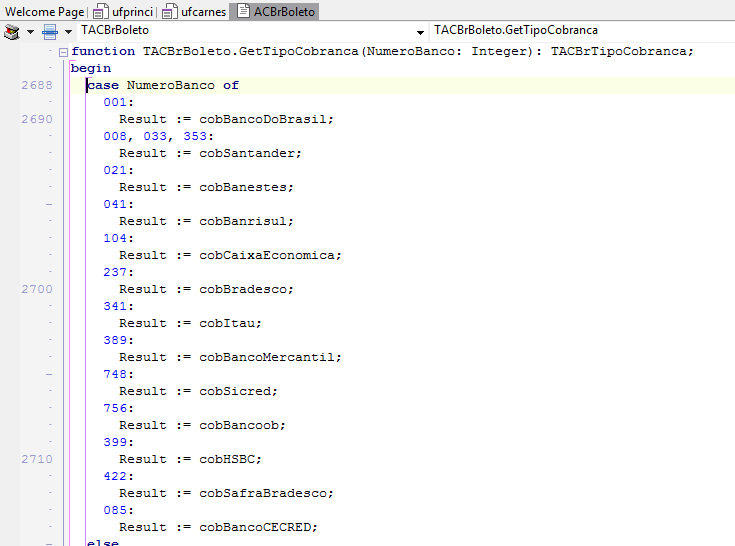Click 'cobCaixaEconomica' identifier
Image resolution: width=735 pixels, height=546 pixels.
(267, 255)
